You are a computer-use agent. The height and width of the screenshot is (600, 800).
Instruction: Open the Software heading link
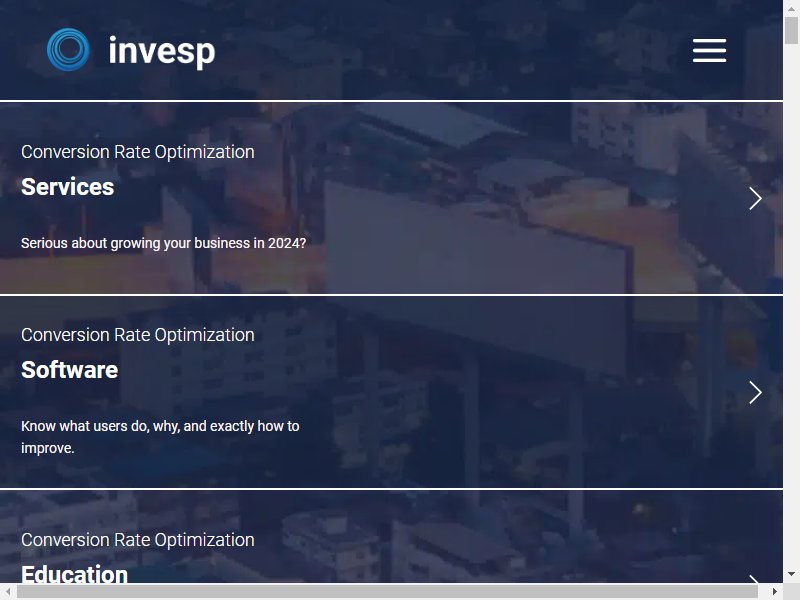click(x=69, y=370)
